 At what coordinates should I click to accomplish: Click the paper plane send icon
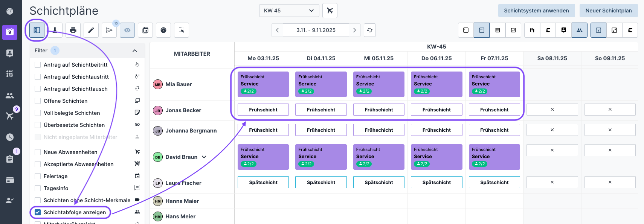click(x=109, y=30)
